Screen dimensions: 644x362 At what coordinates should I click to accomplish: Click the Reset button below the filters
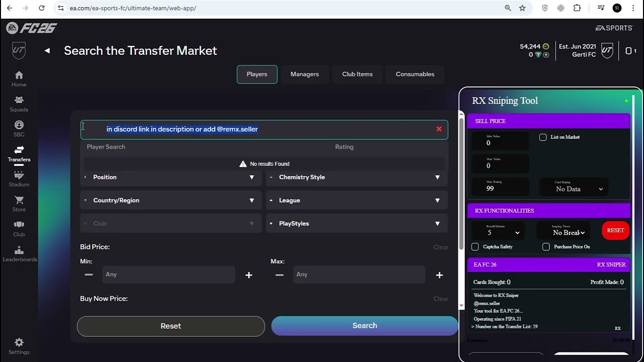point(171,326)
